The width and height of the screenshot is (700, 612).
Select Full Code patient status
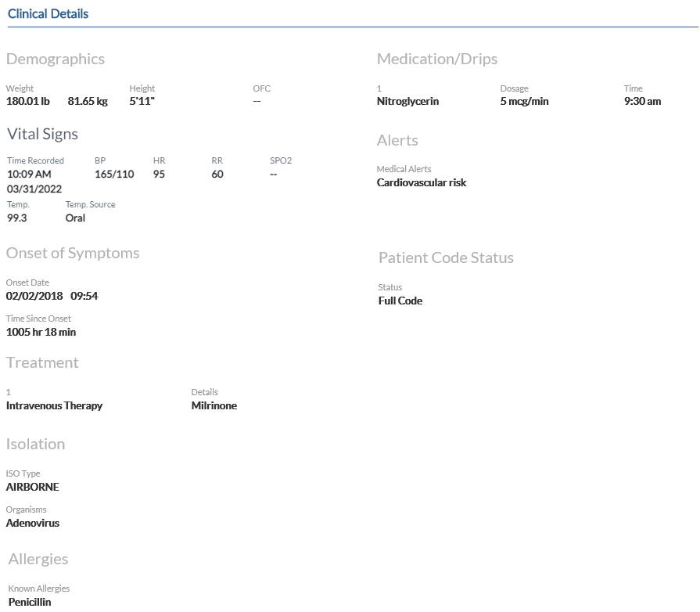click(x=400, y=301)
